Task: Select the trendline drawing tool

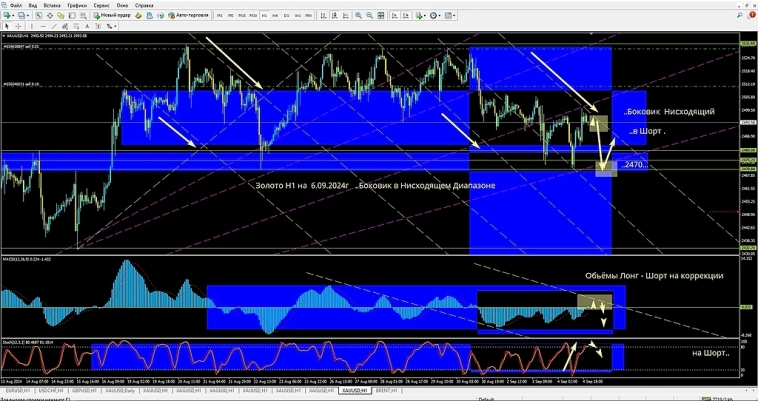Action: (x=54, y=26)
